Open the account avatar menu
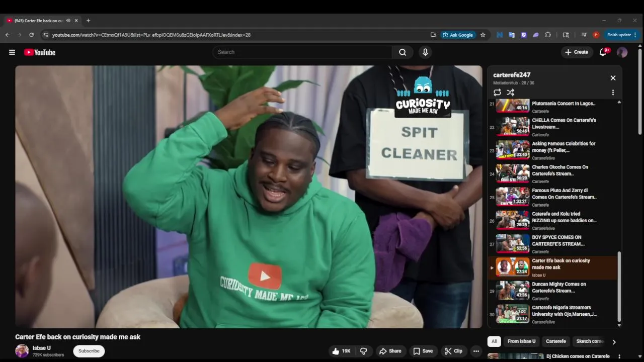The width and height of the screenshot is (644, 362). [622, 52]
